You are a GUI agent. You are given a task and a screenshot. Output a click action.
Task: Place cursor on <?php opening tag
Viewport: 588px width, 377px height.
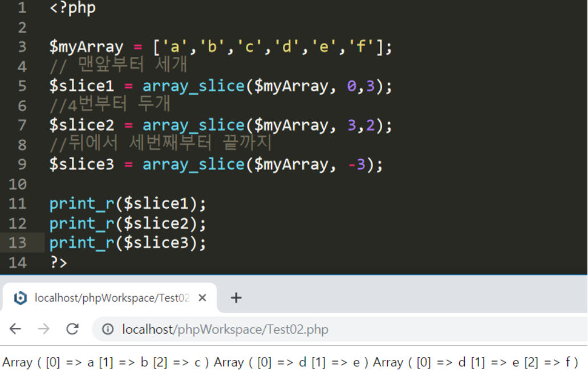[x=73, y=8]
